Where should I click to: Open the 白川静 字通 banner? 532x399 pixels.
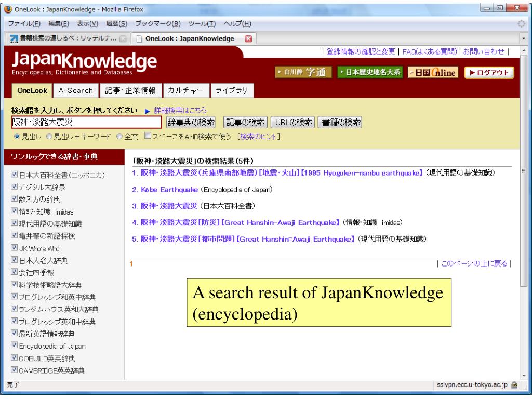pyautogui.click(x=303, y=72)
